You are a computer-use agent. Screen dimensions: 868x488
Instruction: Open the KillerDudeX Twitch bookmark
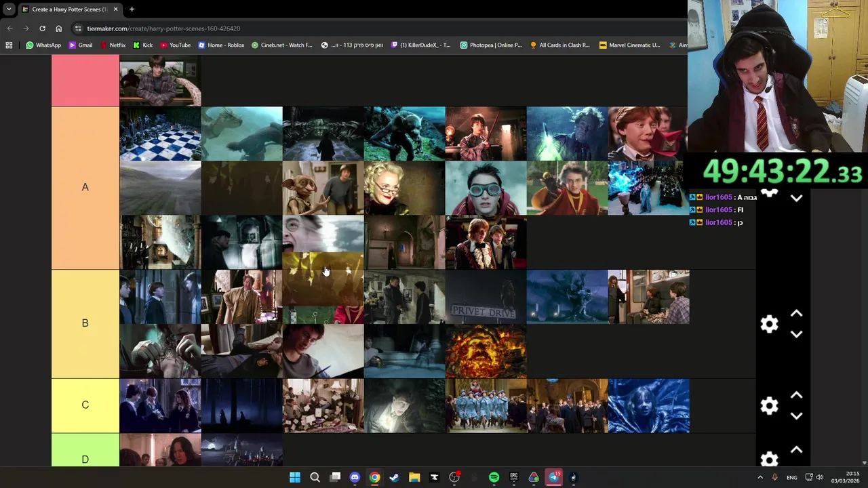(x=420, y=45)
